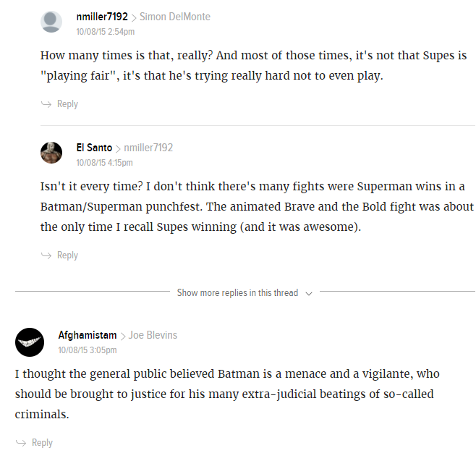
Task: Click reply arrow icon under nmiller7192's comment
Action: point(46,104)
